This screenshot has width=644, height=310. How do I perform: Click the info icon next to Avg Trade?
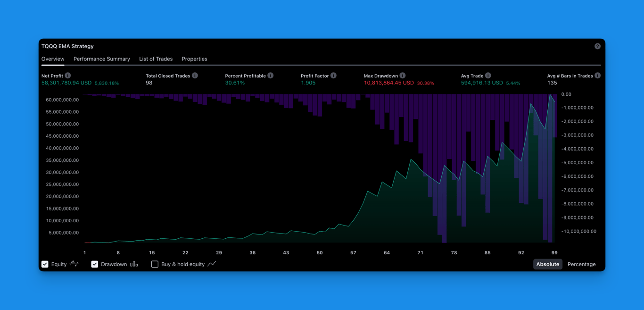(488, 75)
